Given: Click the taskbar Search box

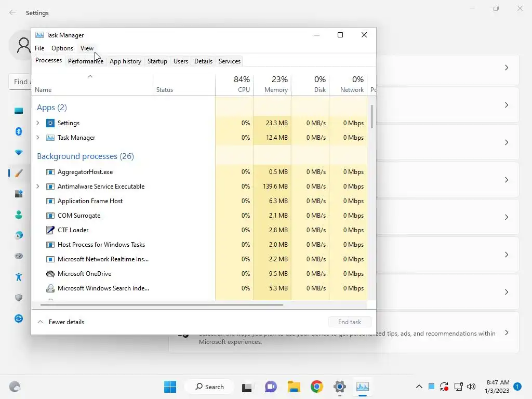Looking at the screenshot, I should 209,387.
